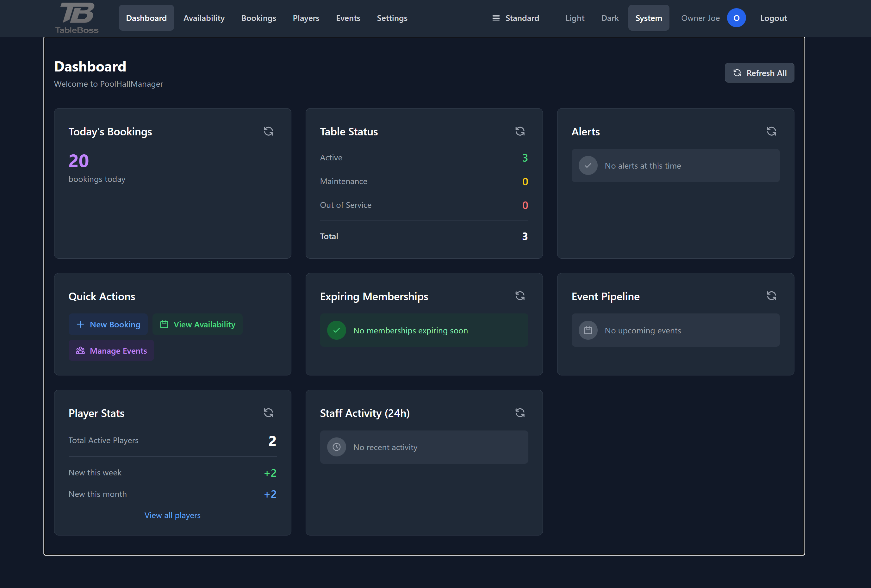871x588 pixels.
Task: Click View Availability quick action
Action: point(197,324)
